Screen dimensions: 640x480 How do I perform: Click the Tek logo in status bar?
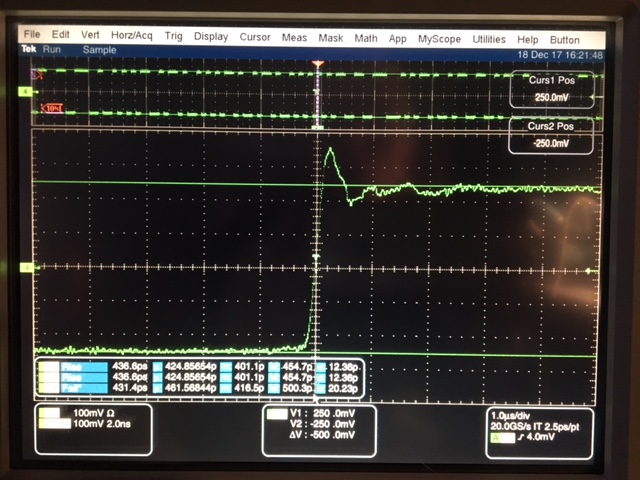coord(29,49)
